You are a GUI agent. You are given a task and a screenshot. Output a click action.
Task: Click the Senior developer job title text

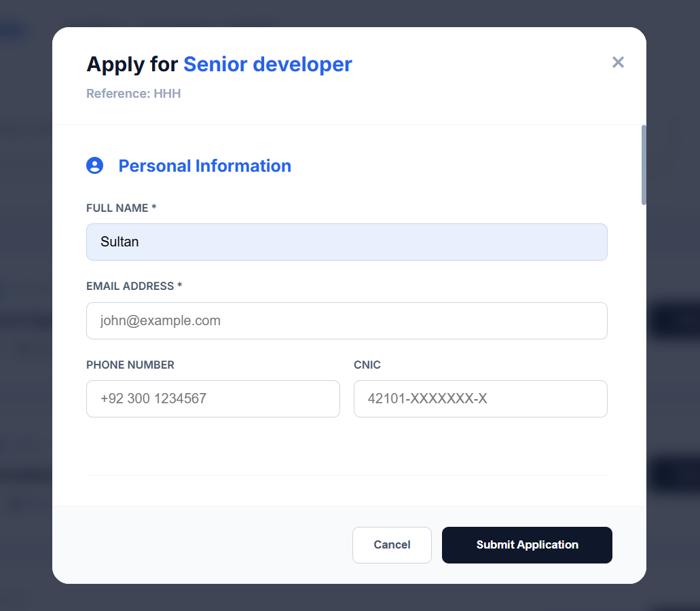[268, 64]
